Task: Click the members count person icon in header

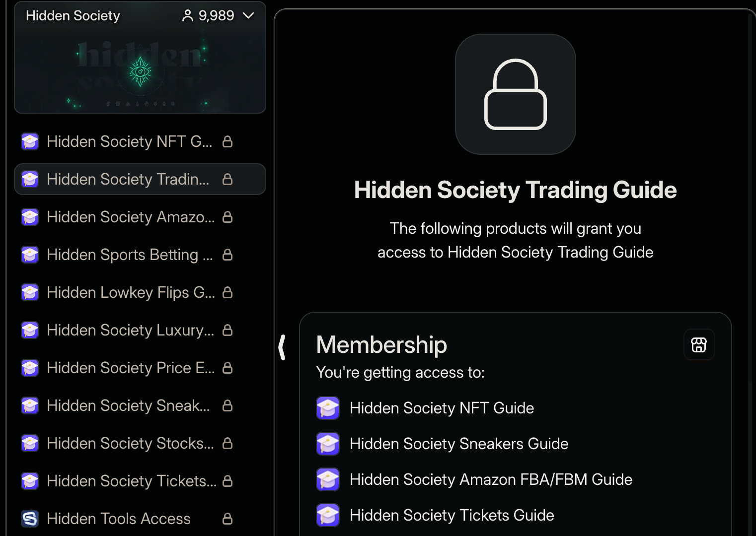Action: [x=187, y=15]
